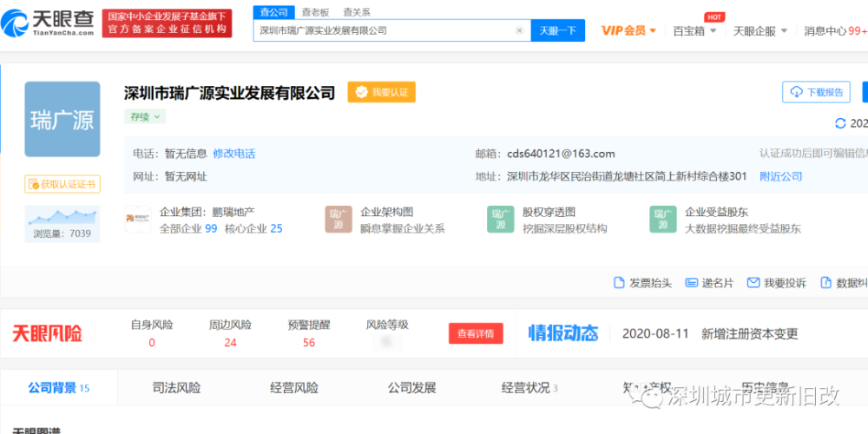
Task: Click the 情报动态 heading
Action: (563, 333)
